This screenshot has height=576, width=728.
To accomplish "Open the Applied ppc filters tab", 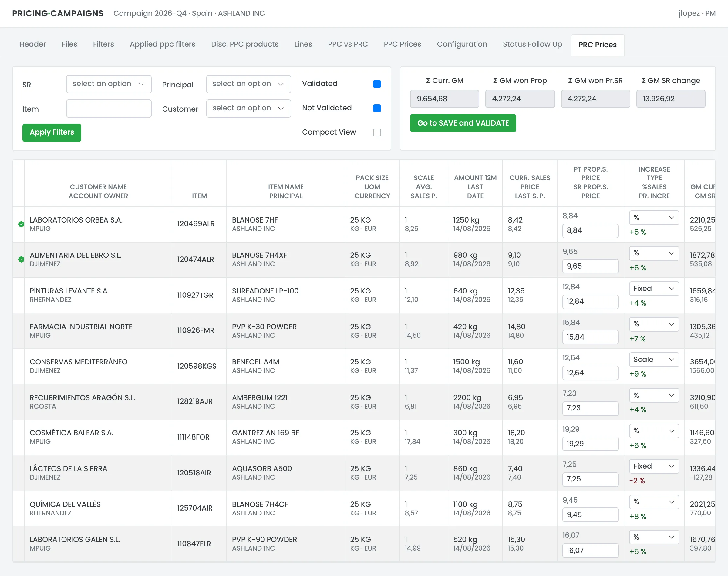I will (162, 44).
